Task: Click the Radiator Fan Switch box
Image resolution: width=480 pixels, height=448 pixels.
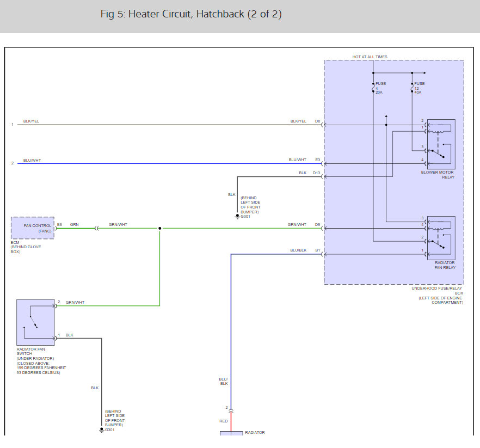Action: (35, 322)
